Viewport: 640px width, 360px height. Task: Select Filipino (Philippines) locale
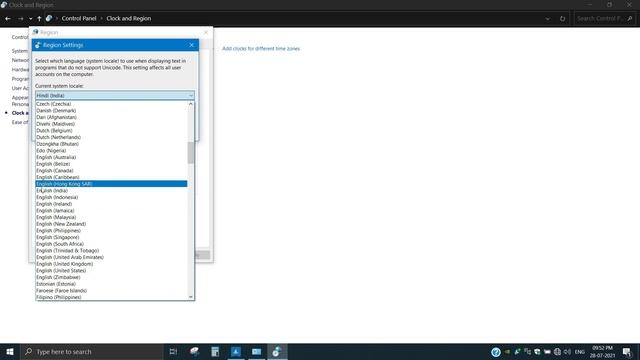[111, 297]
